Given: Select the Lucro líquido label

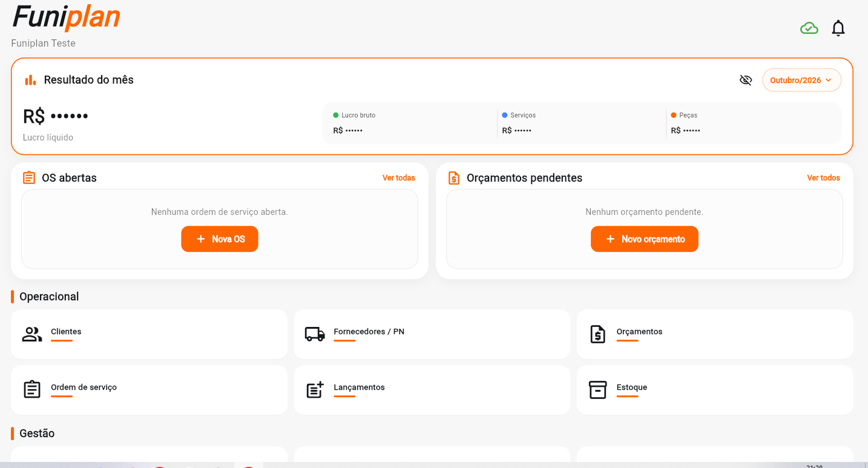Looking at the screenshot, I should click(x=48, y=137).
